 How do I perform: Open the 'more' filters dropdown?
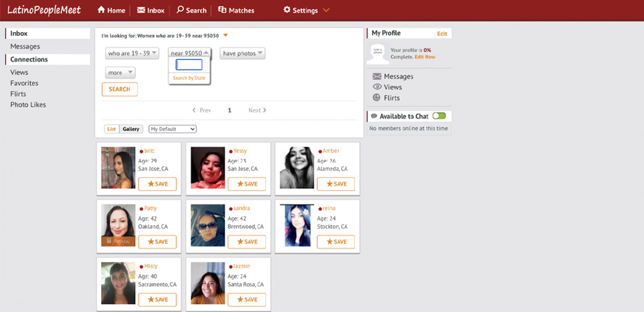(120, 73)
